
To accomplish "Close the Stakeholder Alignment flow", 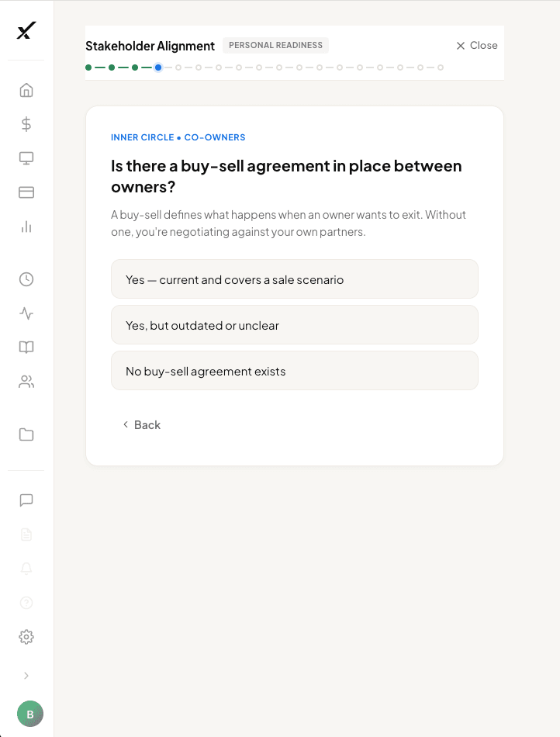I will [x=476, y=45].
